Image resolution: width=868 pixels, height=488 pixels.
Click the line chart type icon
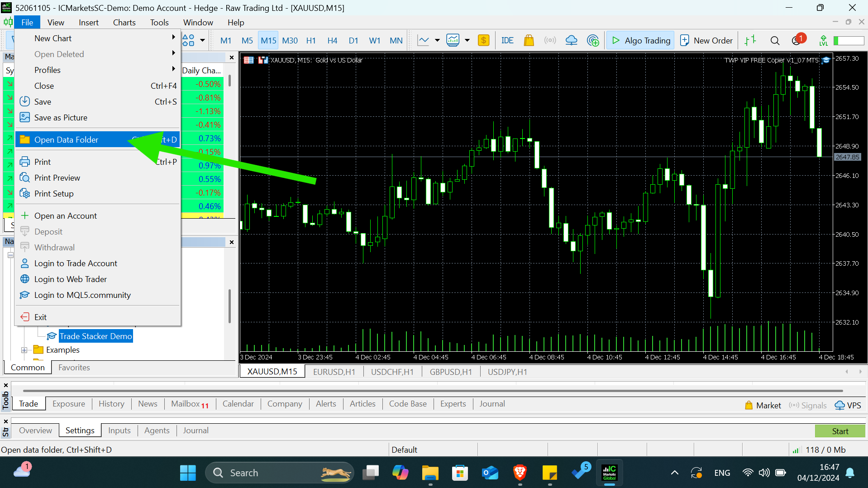[424, 40]
